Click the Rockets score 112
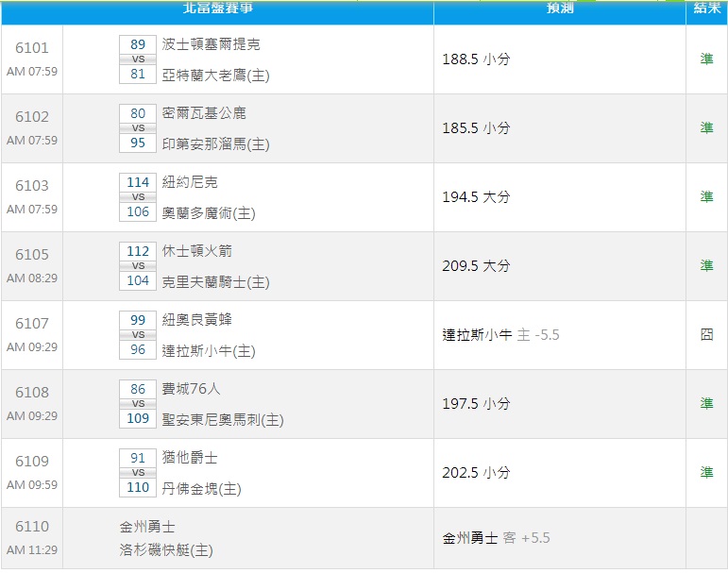728x573 pixels. [138, 251]
